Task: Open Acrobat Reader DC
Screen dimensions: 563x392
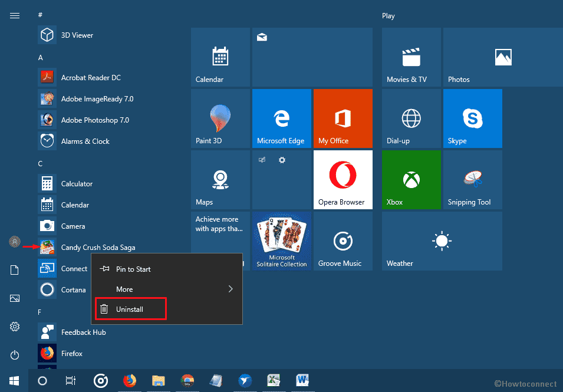Action: pos(108,78)
